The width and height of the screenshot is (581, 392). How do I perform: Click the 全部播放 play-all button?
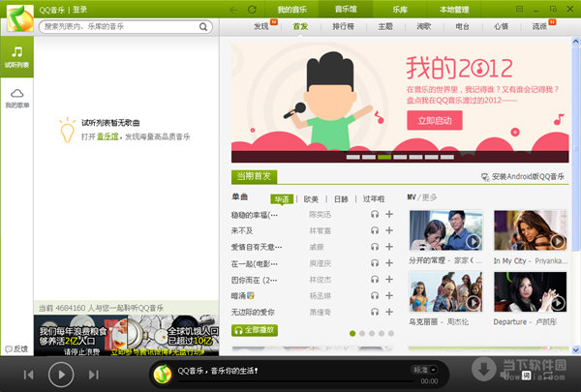[x=255, y=330]
